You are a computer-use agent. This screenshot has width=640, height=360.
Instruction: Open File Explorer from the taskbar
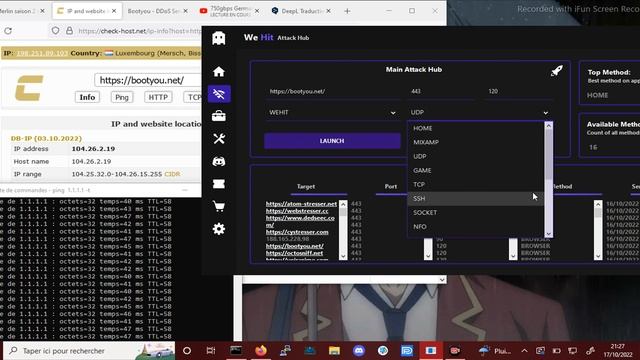click(x=334, y=351)
